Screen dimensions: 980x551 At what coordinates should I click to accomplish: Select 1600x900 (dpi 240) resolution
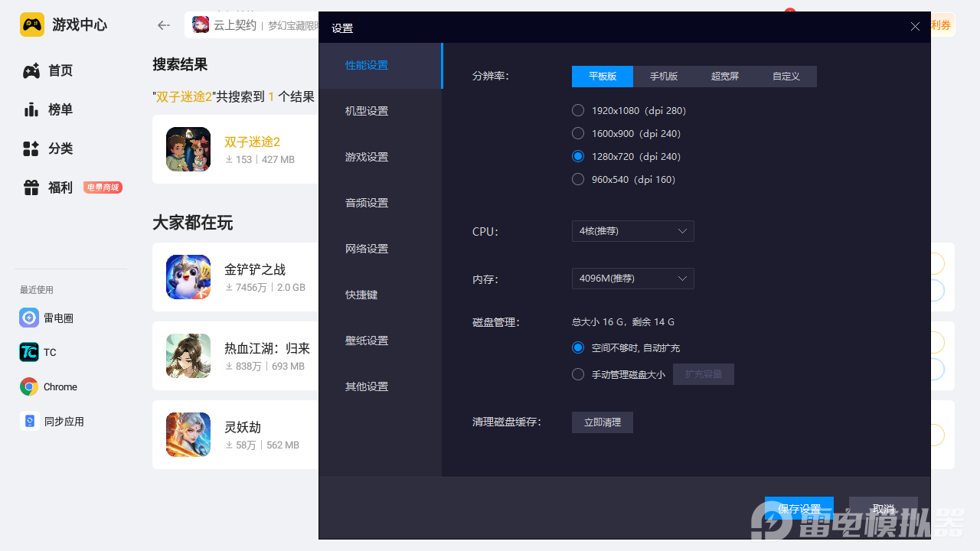[578, 133]
